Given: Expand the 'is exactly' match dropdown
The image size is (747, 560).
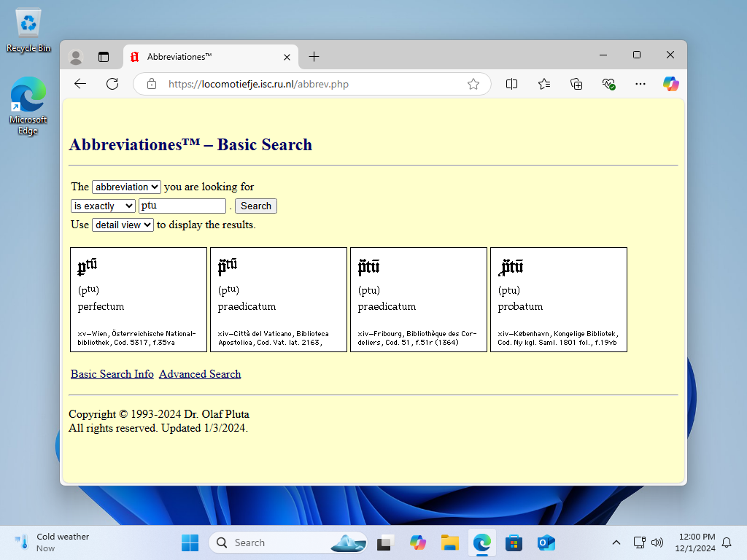Looking at the screenshot, I should click(x=103, y=206).
